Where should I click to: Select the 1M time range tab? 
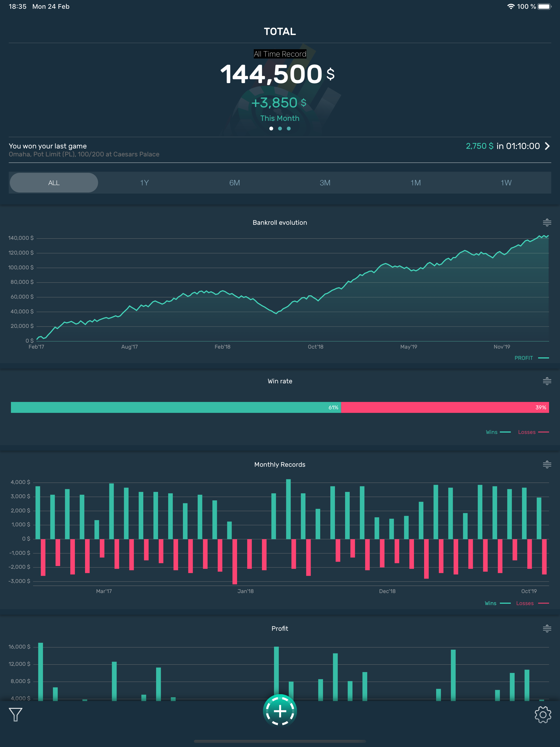click(x=416, y=183)
